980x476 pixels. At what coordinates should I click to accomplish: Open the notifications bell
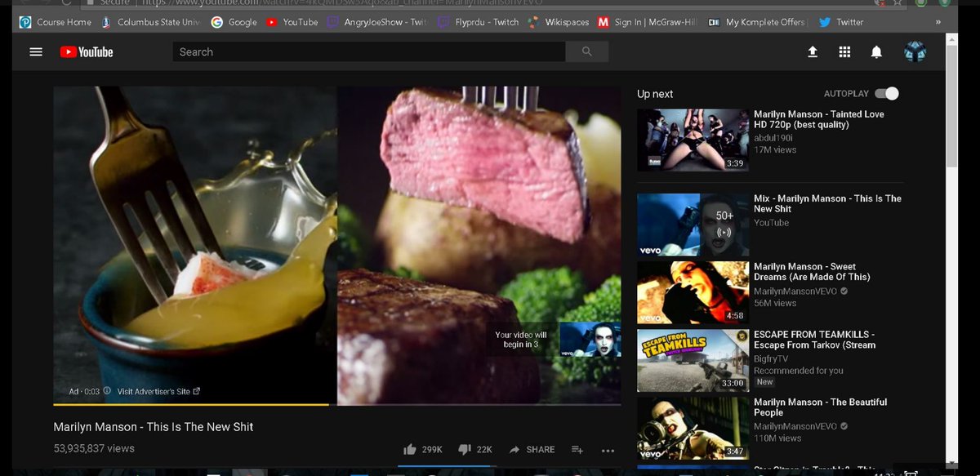(876, 51)
